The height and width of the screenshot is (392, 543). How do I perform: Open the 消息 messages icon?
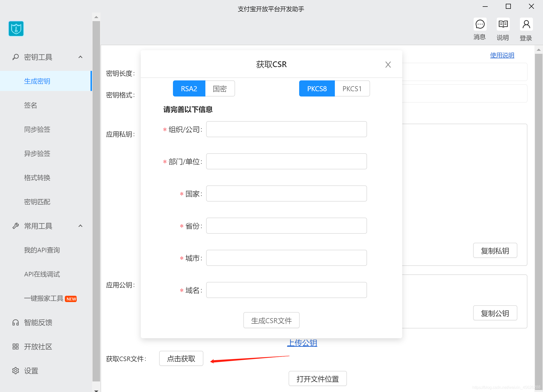pos(480,24)
